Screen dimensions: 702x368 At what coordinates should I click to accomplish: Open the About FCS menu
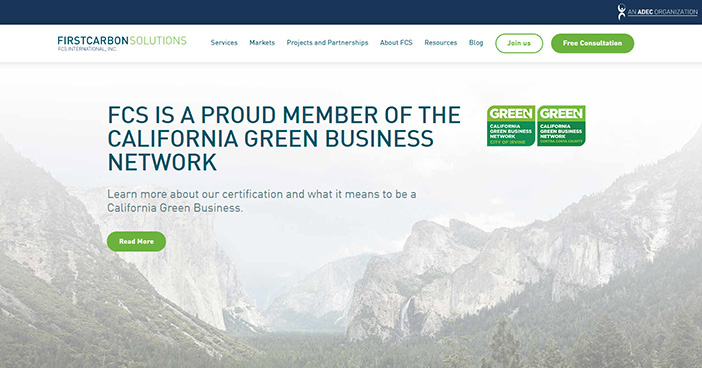pyautogui.click(x=396, y=43)
